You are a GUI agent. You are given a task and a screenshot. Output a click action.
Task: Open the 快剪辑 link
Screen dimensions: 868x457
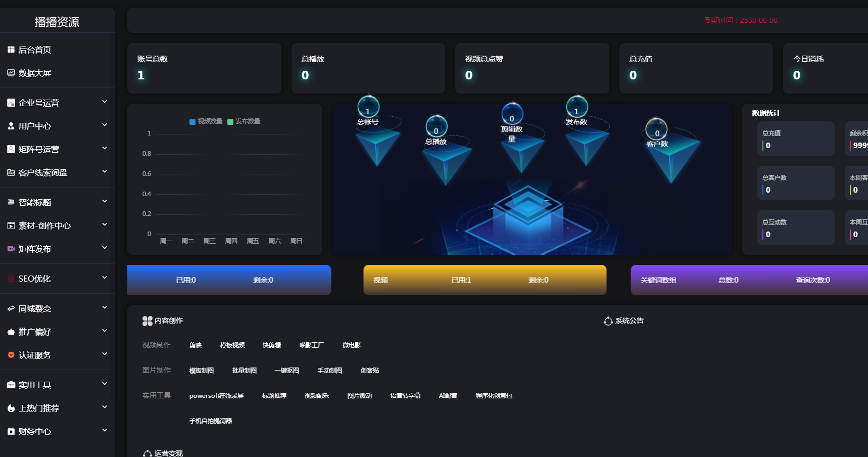tap(272, 345)
